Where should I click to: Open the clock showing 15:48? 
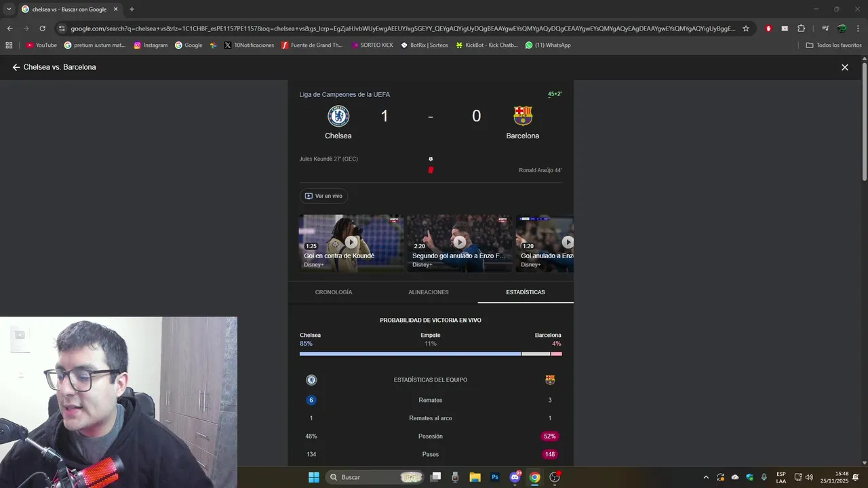(834, 477)
